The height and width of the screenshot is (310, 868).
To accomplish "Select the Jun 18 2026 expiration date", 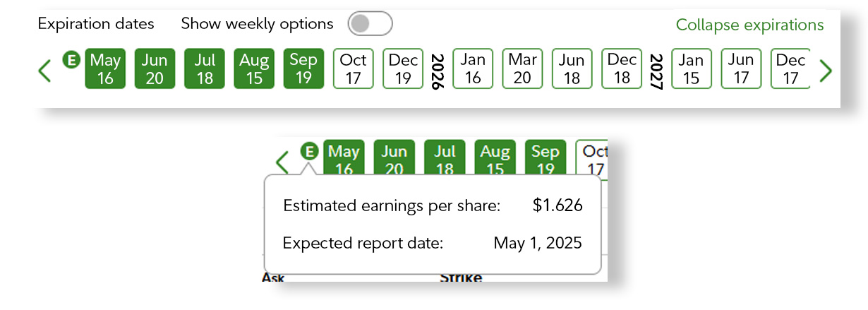I will click(x=572, y=68).
